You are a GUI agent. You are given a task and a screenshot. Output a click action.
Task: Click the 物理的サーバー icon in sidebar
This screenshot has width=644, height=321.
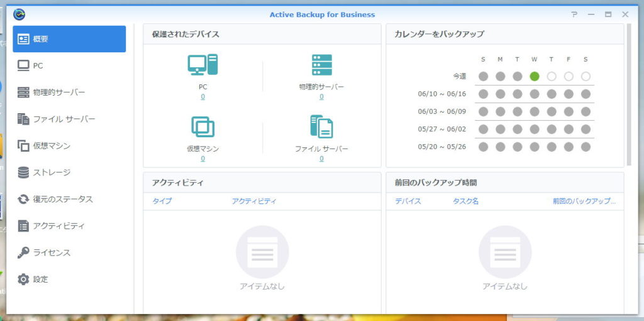(x=23, y=93)
